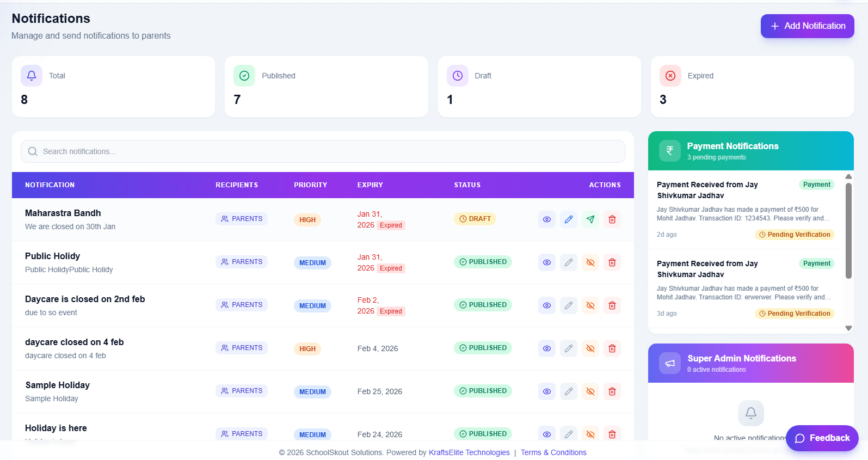
Task: View the daycare closed on 4 feb notification
Action: click(547, 348)
